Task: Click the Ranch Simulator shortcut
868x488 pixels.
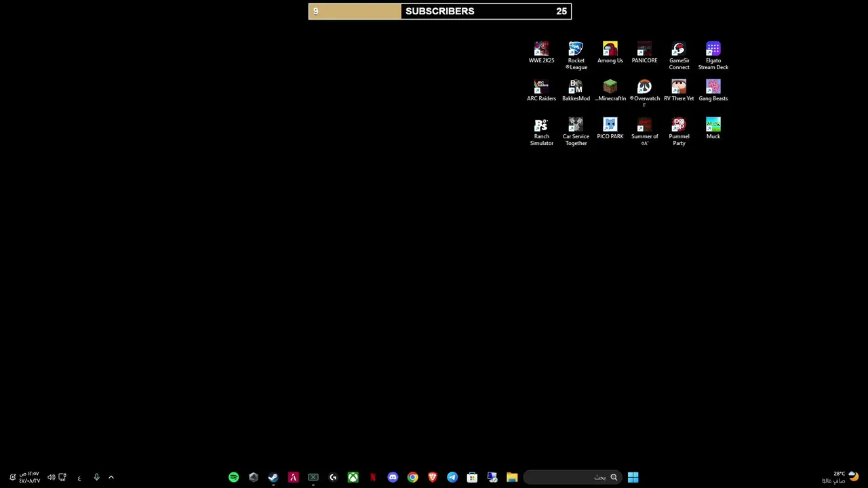Action: tap(541, 131)
